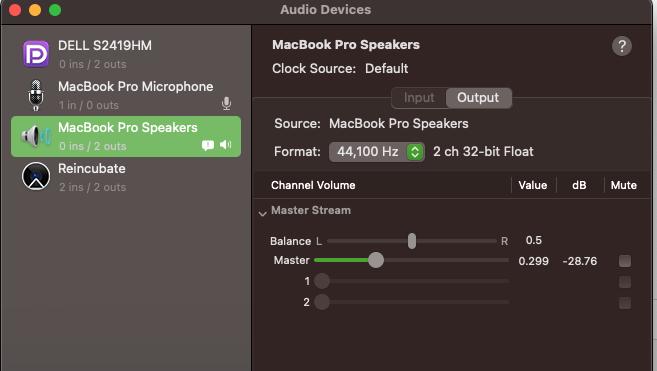Collapse the Master Stream section
The image size is (657, 371).
point(262,213)
